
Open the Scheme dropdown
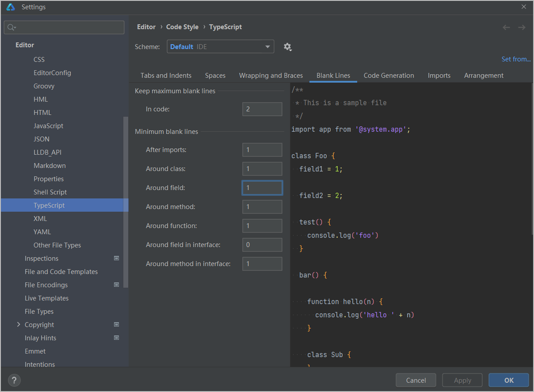[221, 46]
